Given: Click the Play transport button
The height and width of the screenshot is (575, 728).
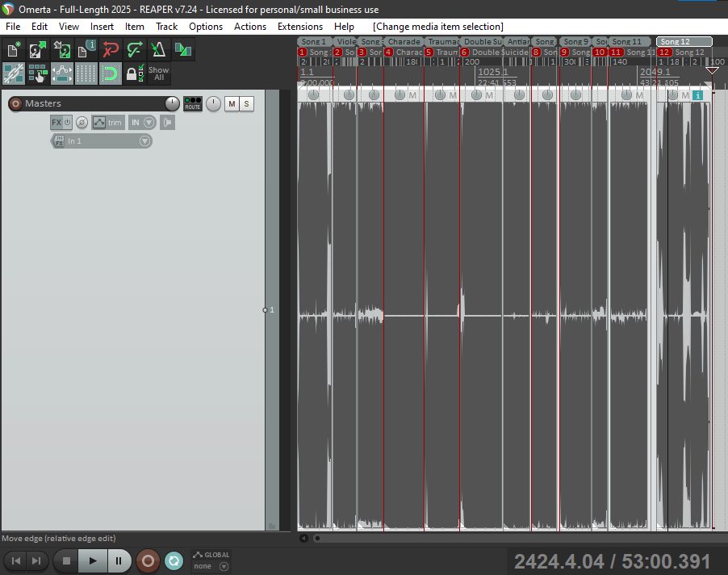Looking at the screenshot, I should point(92,561).
